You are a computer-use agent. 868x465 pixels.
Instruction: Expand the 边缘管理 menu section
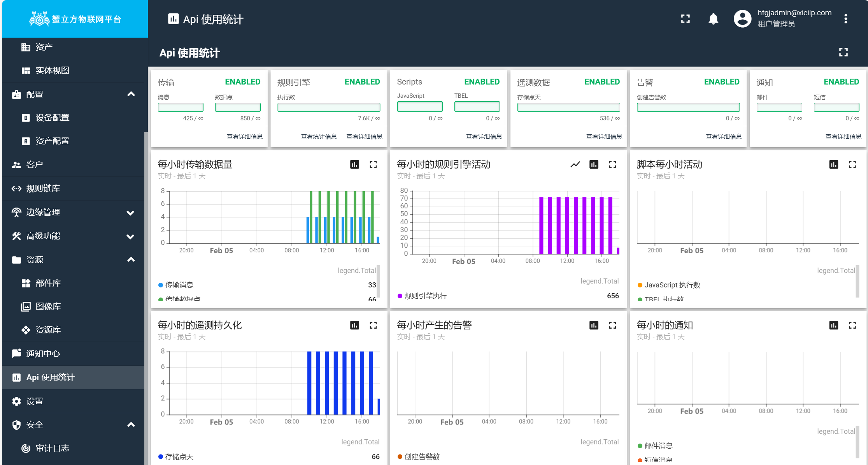pos(131,213)
